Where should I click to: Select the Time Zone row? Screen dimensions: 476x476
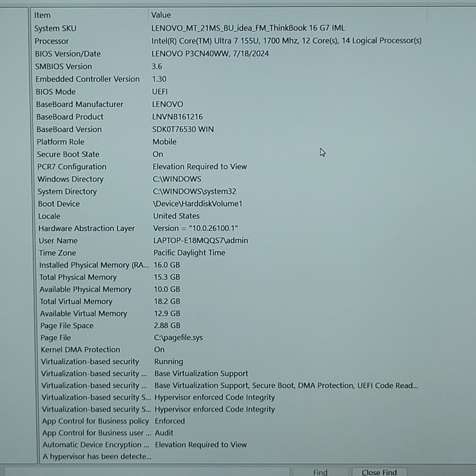[57, 253]
